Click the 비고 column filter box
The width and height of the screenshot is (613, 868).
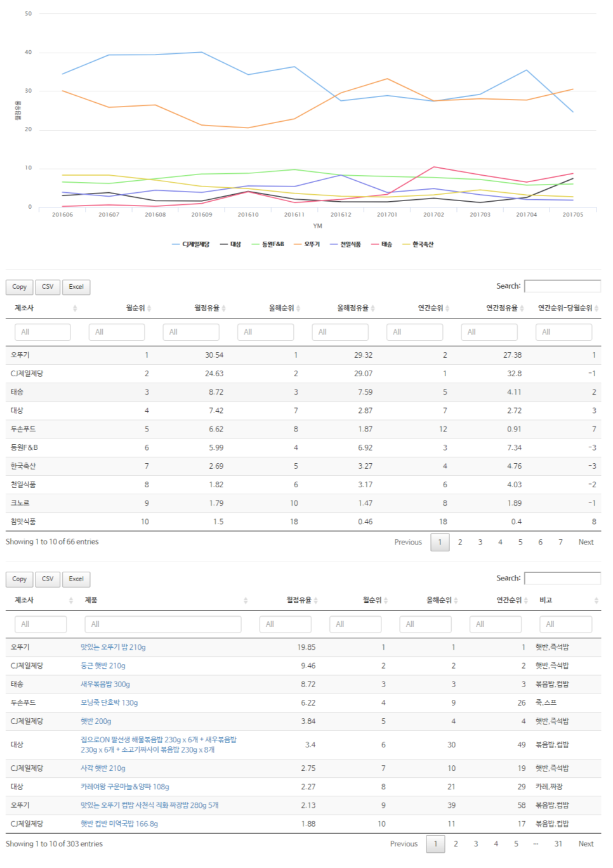pyautogui.click(x=566, y=624)
